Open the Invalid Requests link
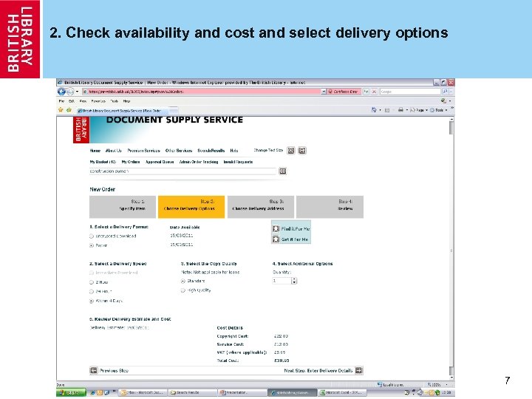532x399 pixels. (238, 162)
